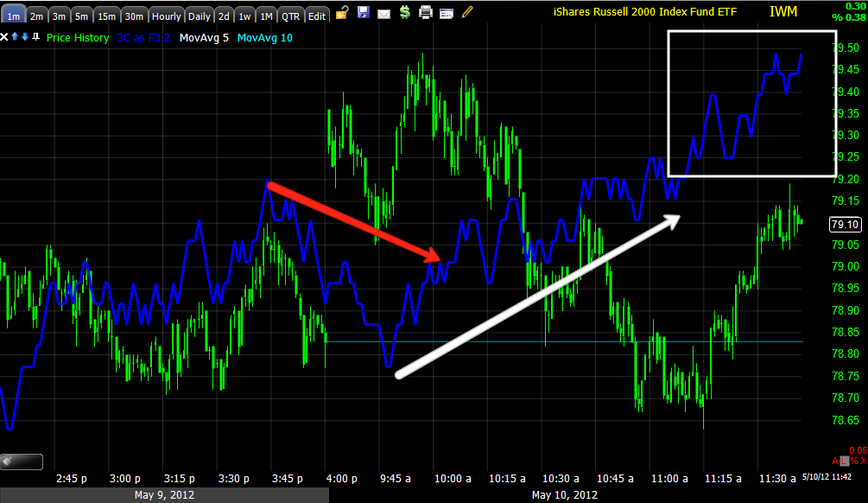Image resolution: width=868 pixels, height=503 pixels.
Task: Switch to the 1w timeframe tab
Action: tap(244, 16)
